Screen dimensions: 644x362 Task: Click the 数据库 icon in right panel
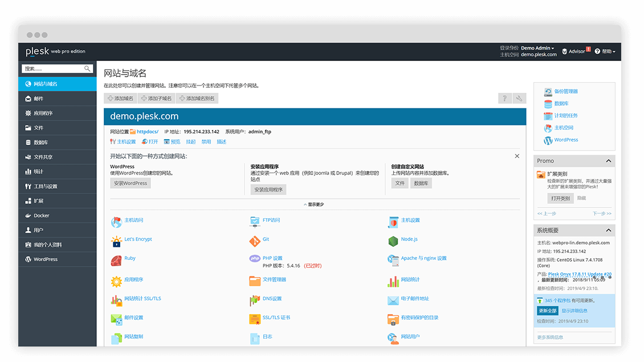point(548,104)
